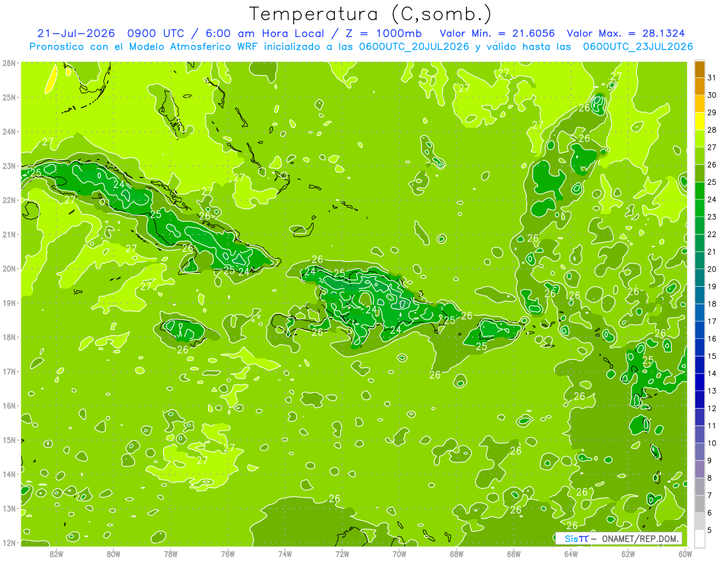This screenshot has width=728, height=562.
Task: Click the dark blue 14–15 swatch on color scale
Action: tap(699, 365)
